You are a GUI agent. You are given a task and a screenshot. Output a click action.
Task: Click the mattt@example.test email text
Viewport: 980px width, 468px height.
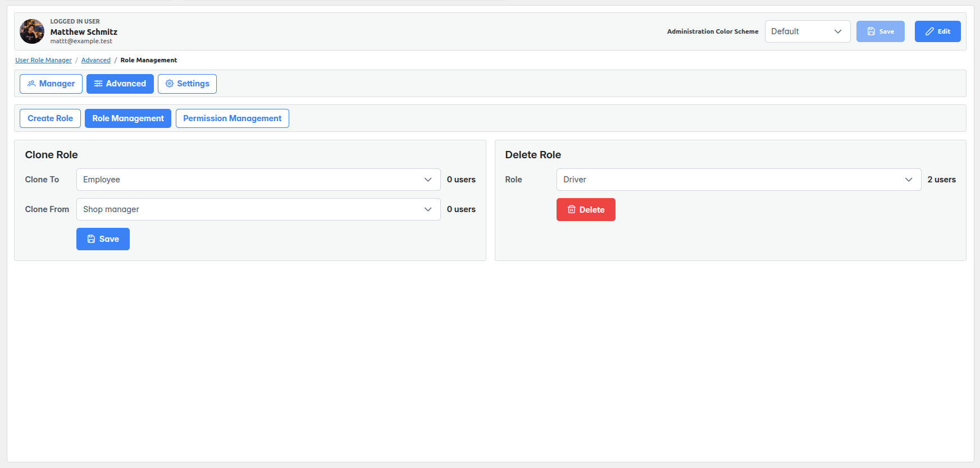(81, 41)
